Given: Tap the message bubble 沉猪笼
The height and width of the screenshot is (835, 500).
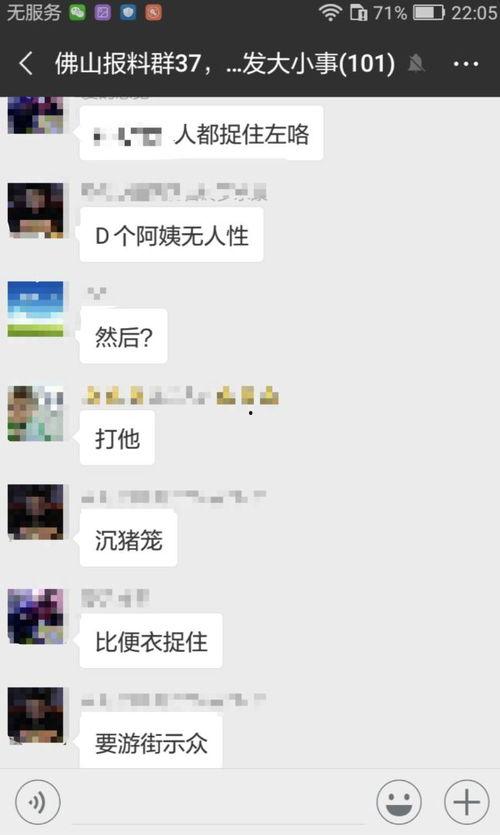Looking at the screenshot, I should pos(128,540).
